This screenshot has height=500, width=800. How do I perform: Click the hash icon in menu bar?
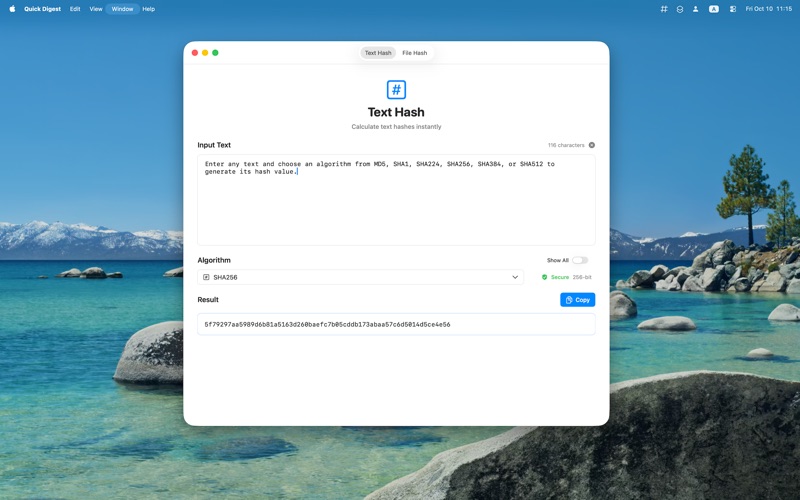[x=664, y=9]
